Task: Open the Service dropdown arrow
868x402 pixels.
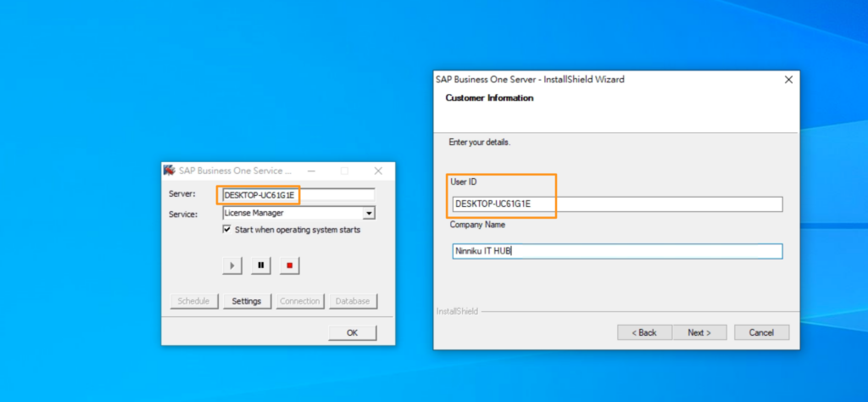Action: click(x=369, y=213)
